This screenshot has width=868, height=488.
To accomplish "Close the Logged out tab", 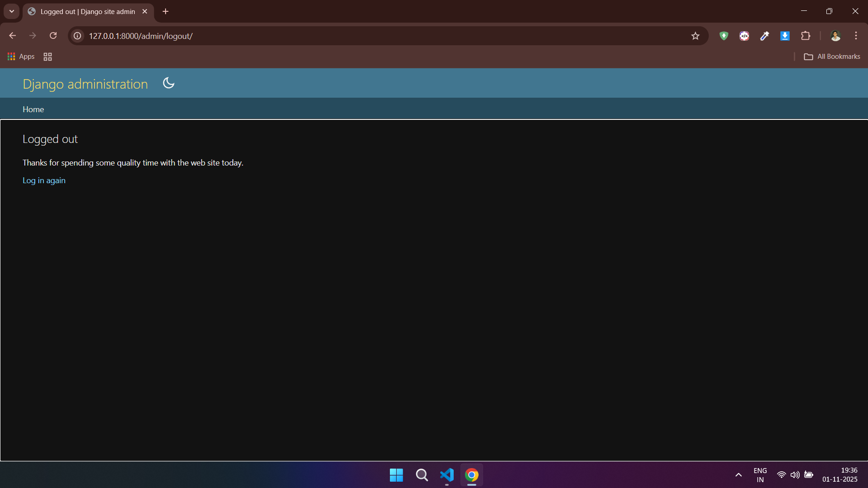I will pos(145,12).
